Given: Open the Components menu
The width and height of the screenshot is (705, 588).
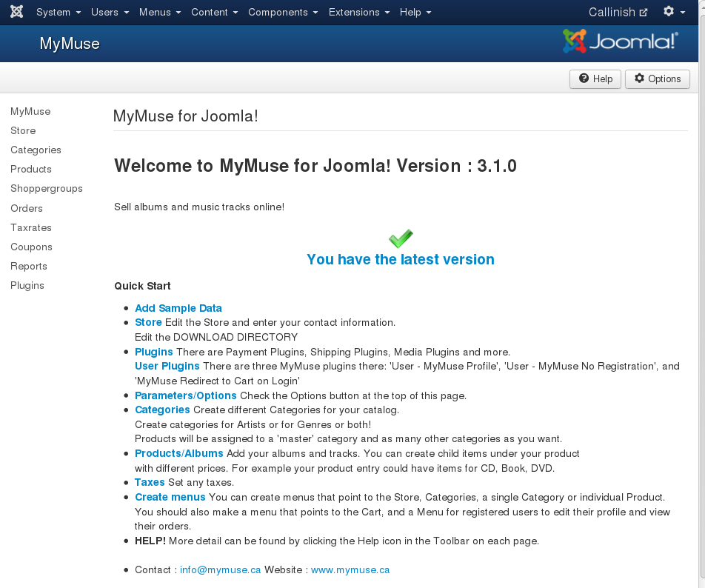Looking at the screenshot, I should (283, 12).
